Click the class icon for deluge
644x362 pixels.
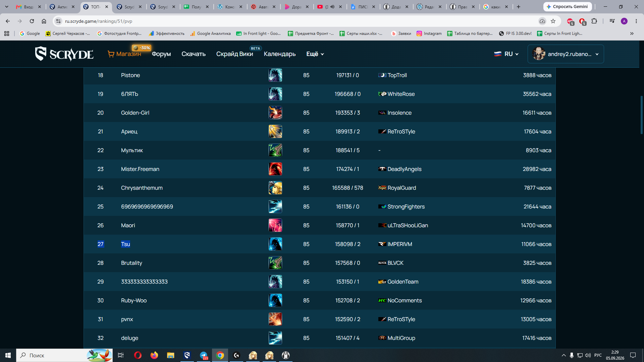[275, 338]
